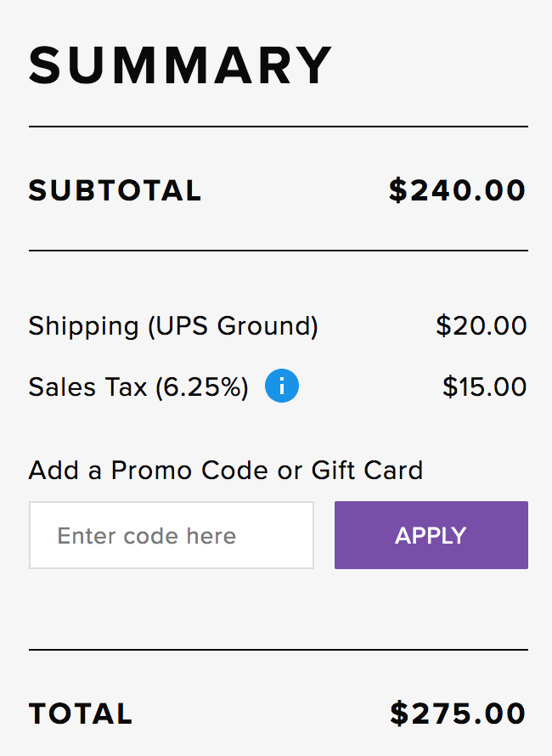
Task: Click the word 'Shipping'
Action: (83, 326)
